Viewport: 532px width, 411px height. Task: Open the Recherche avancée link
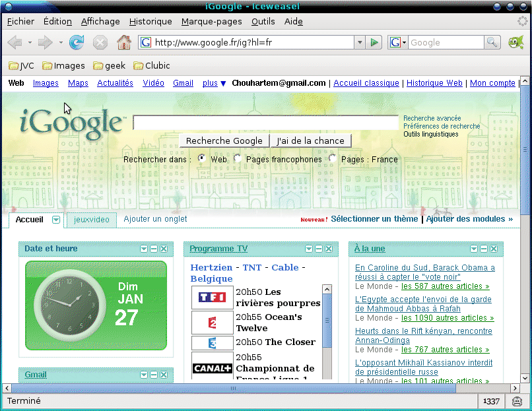[x=432, y=118]
